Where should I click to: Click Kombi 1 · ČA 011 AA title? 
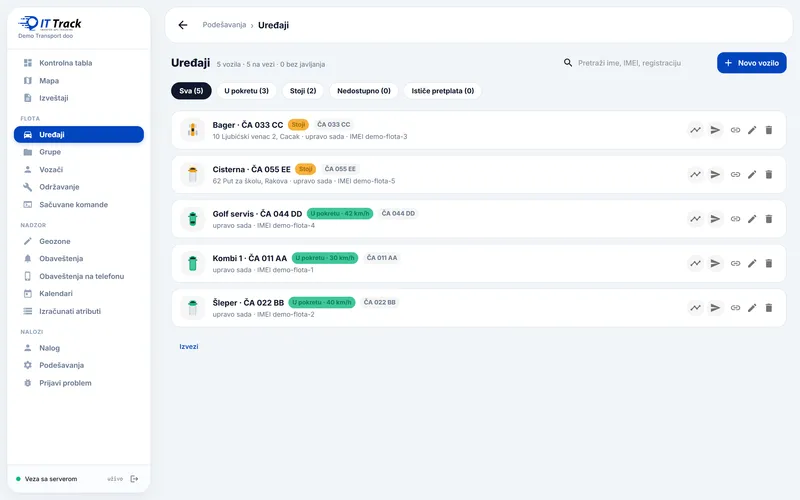coord(249,258)
